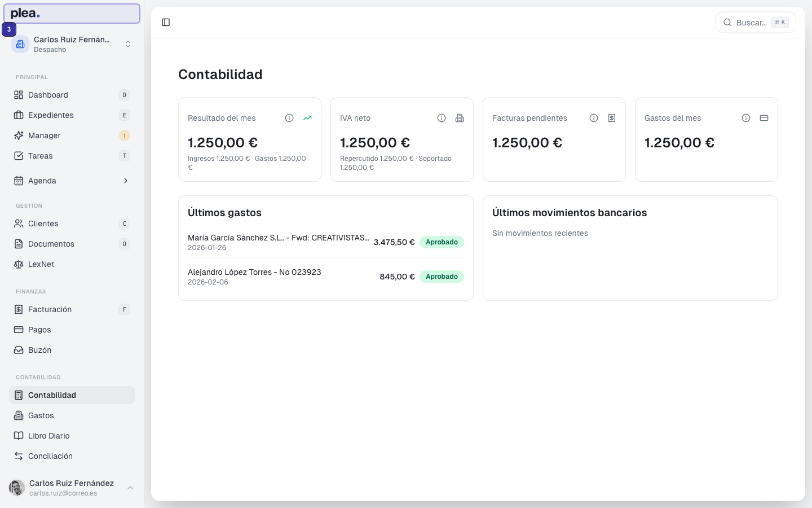The width and height of the screenshot is (812, 508).
Task: Click Carlos Ruiz Fernández avatar photo
Action: (17, 488)
